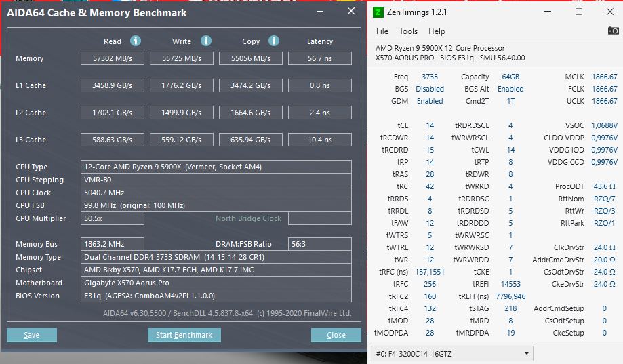Click Memory Copy value 55056 MB/s
This screenshot has height=364, width=623.
(x=251, y=58)
